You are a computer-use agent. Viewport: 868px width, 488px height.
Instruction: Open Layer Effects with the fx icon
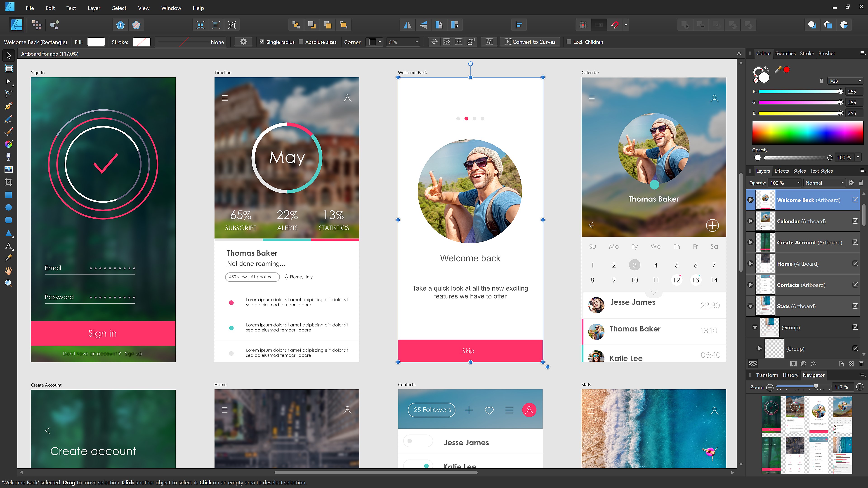tap(814, 364)
